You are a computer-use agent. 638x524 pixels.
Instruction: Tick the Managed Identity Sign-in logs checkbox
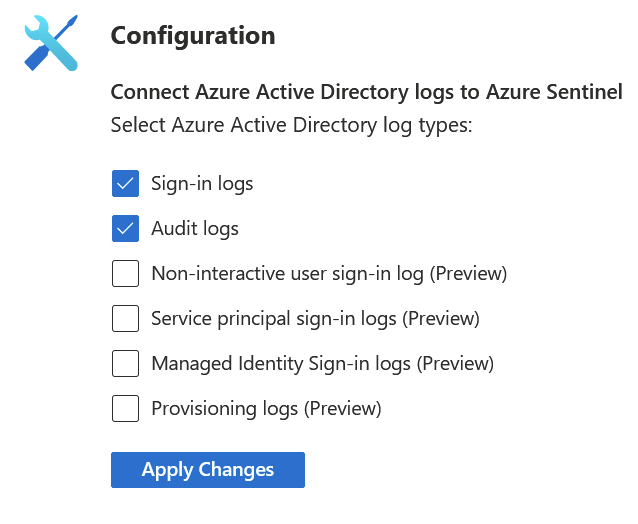[125, 363]
